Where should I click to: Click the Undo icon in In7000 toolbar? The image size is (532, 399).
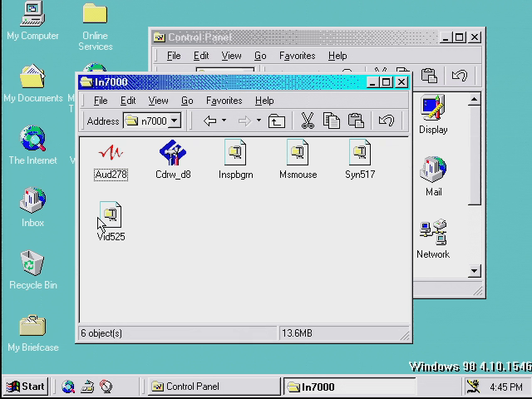[386, 121]
